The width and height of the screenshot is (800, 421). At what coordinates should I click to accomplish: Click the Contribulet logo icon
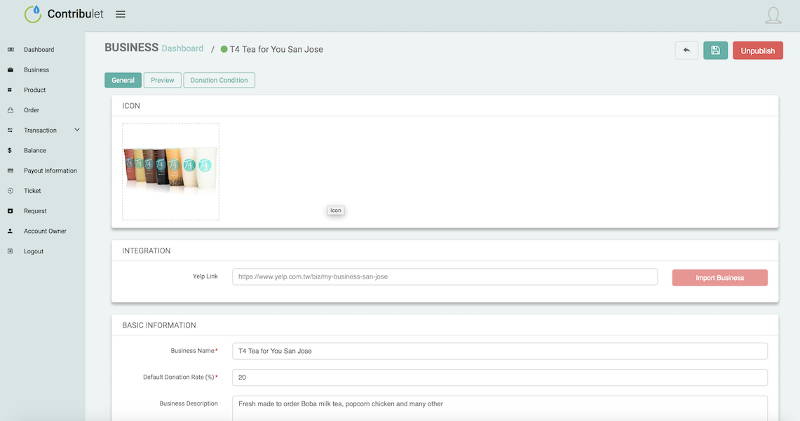tap(33, 14)
